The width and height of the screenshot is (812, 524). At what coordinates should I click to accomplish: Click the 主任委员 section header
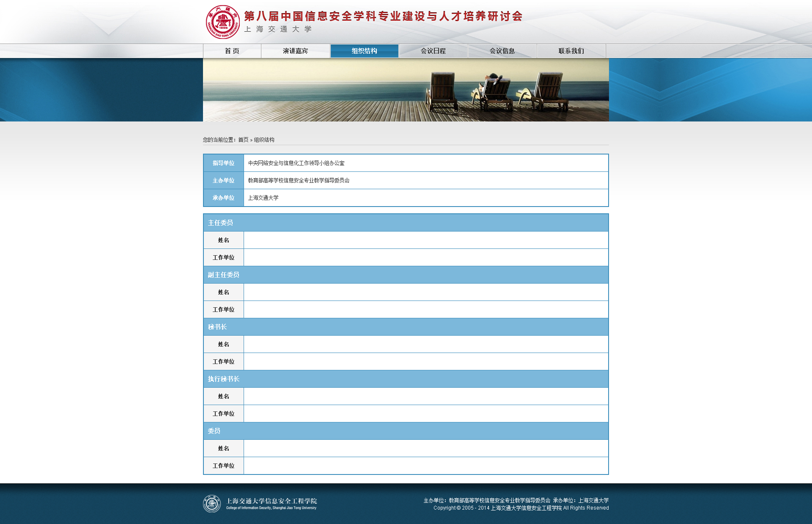click(220, 223)
